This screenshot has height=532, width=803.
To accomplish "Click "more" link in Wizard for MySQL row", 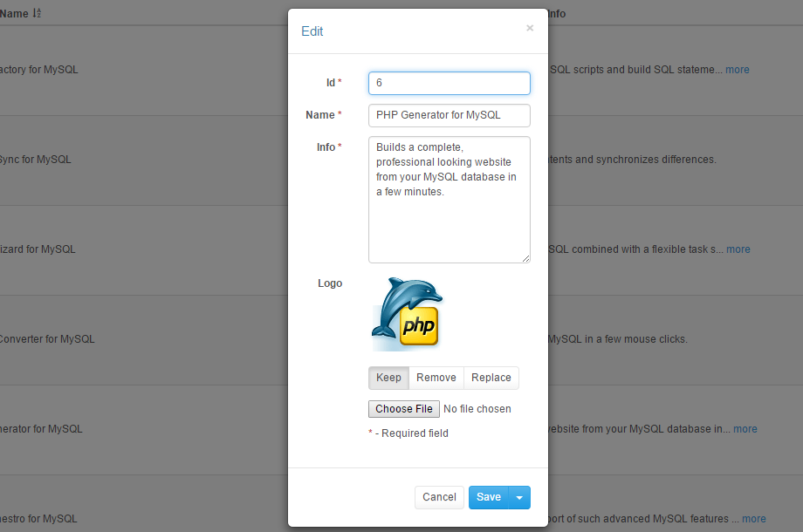I will 738,249.
